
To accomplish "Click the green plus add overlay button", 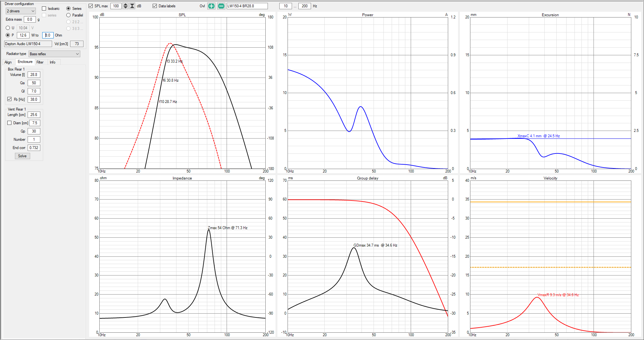I will tap(211, 6).
